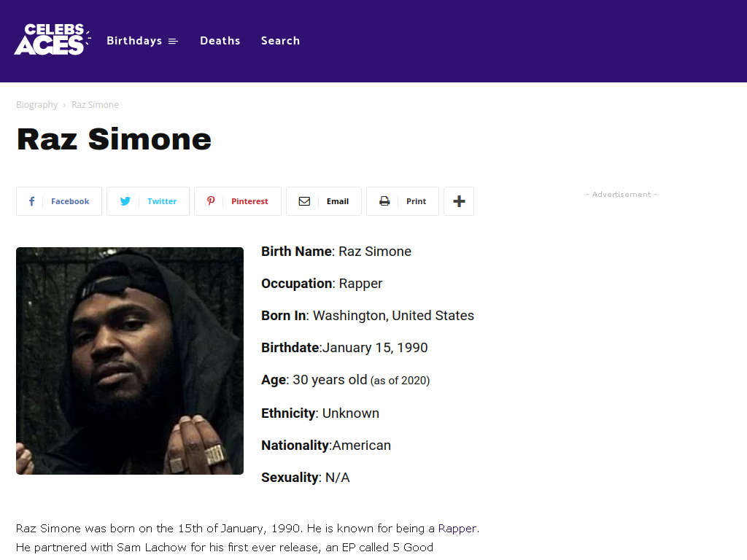Click the Raz Simone breadcrumb
The width and height of the screenshot is (747, 560).
coord(96,105)
